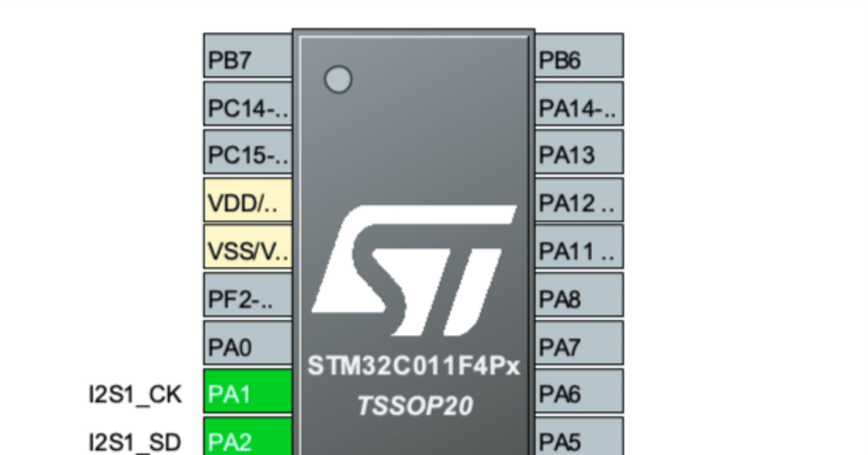Image resolution: width=868 pixels, height=455 pixels.
Task: Click the green PA2 pin assigned to I2S1_SD
Action: tap(247, 439)
